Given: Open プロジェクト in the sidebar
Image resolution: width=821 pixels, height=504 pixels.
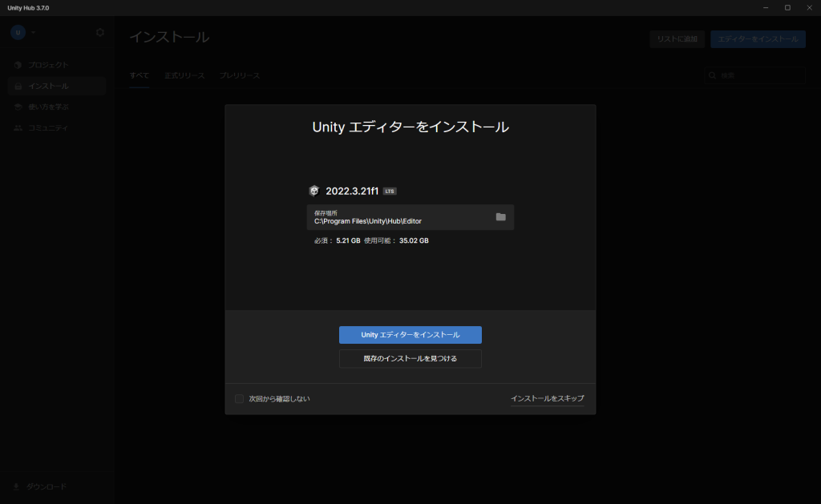Looking at the screenshot, I should [x=57, y=65].
